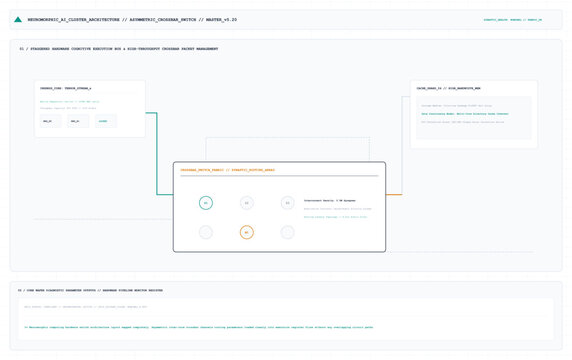This screenshot has width=572, height=360.
Task: Click the teal chip in the neuro core card
Action: coord(106,121)
